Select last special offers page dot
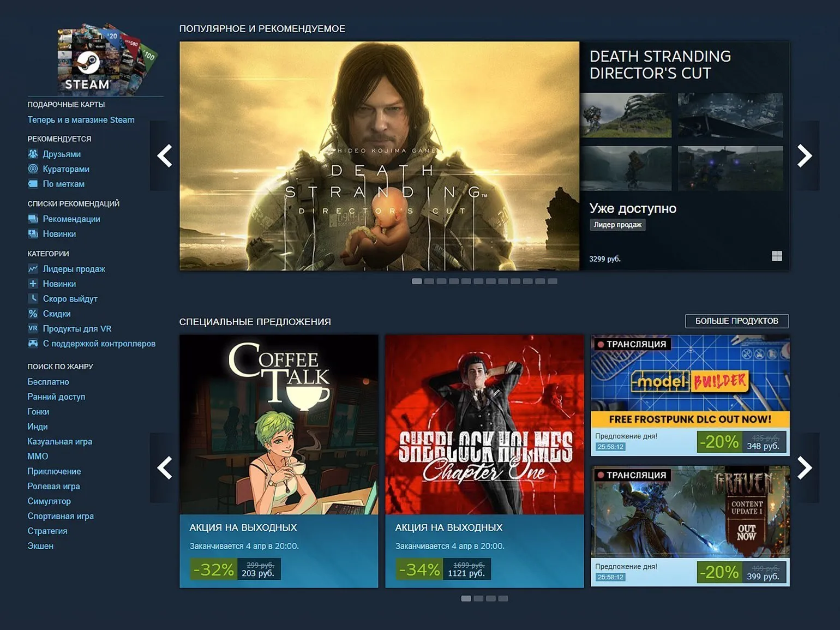Image resolution: width=840 pixels, height=630 pixels. pos(503,598)
